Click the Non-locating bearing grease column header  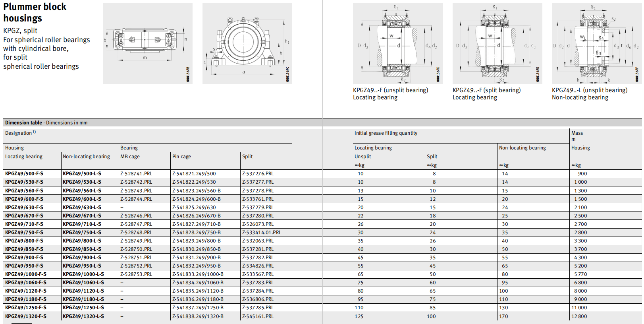[522, 148]
